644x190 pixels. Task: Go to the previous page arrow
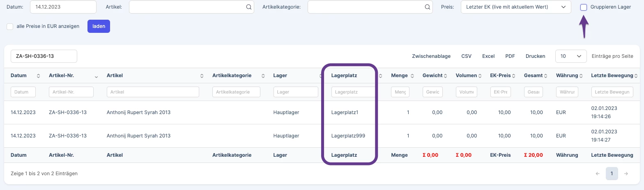[x=598, y=174]
